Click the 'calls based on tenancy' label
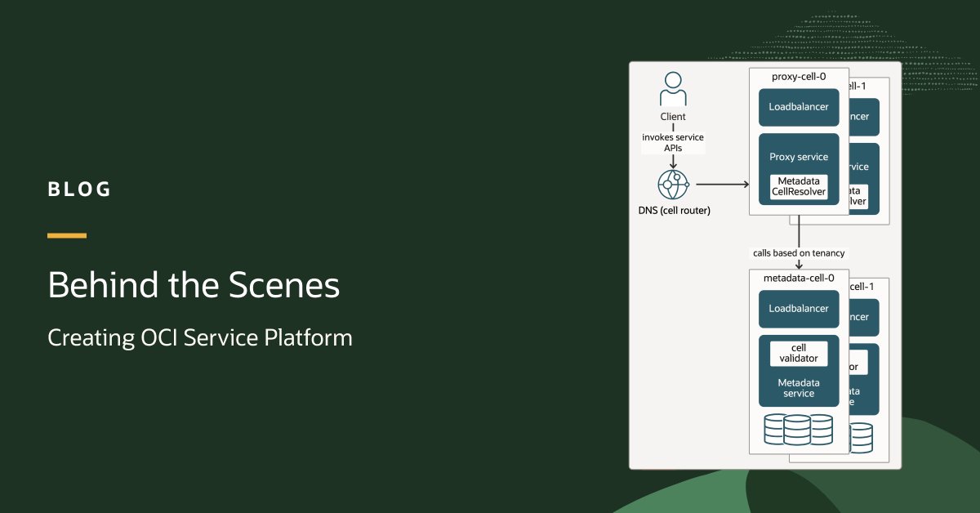The image size is (980, 513). pos(799,252)
